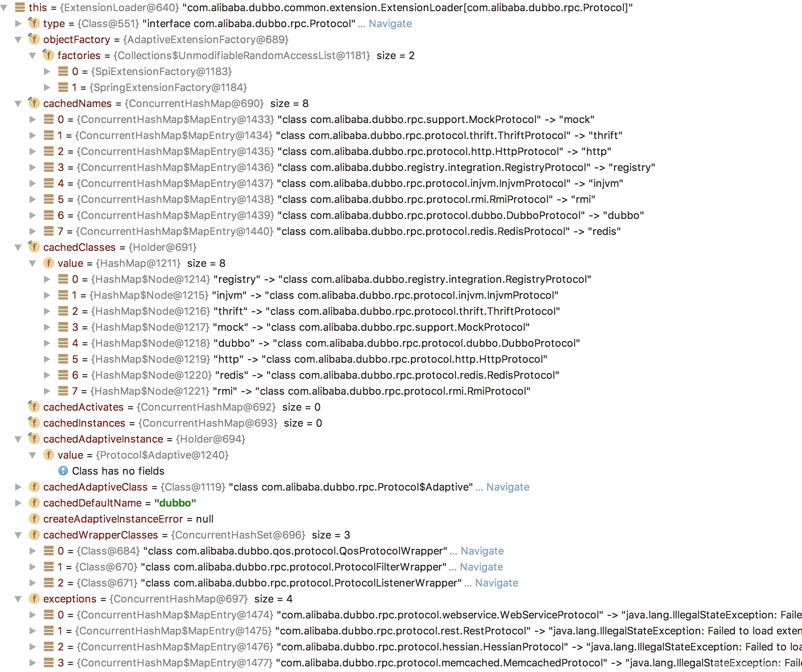Screen dimensions: 802x672
Task: Click the field icon beside cachedDefaultName
Action: (x=34, y=503)
